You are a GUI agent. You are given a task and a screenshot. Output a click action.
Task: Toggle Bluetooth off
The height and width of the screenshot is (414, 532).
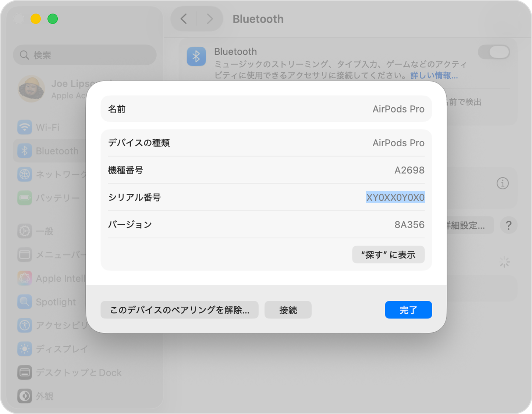click(x=494, y=52)
